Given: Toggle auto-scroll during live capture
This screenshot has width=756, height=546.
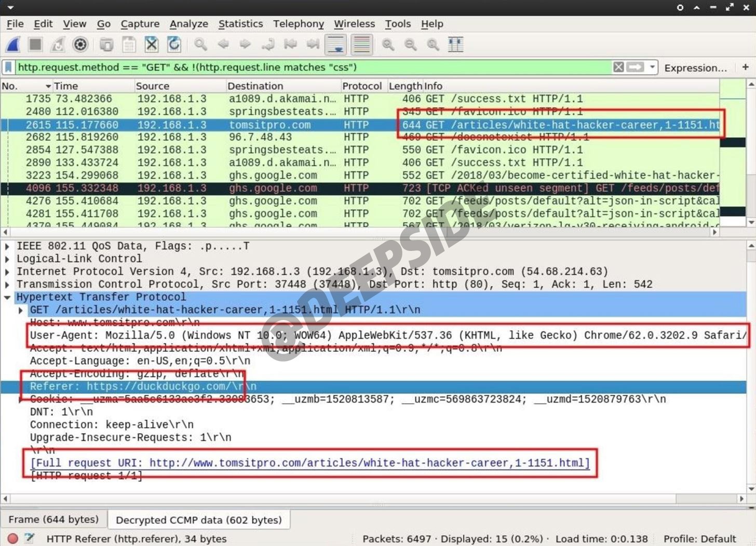Looking at the screenshot, I should 336,45.
